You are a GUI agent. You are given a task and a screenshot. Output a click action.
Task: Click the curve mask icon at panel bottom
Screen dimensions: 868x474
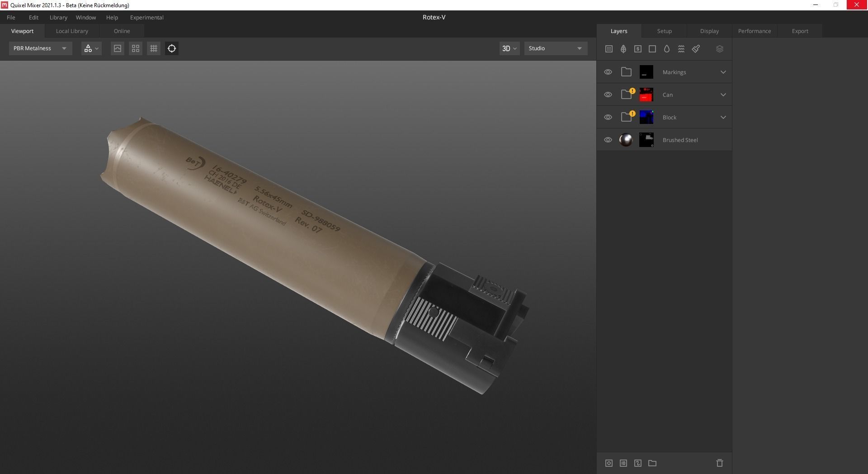tap(638, 463)
